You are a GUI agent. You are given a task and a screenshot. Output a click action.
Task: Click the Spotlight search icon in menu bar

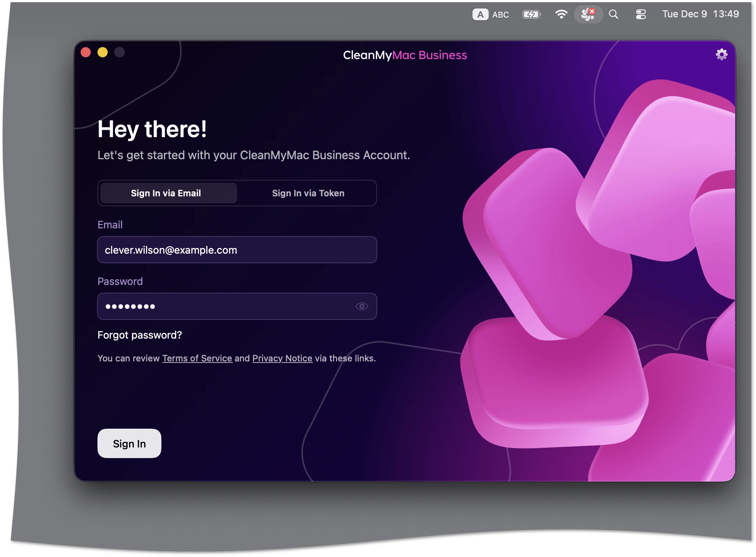point(613,14)
